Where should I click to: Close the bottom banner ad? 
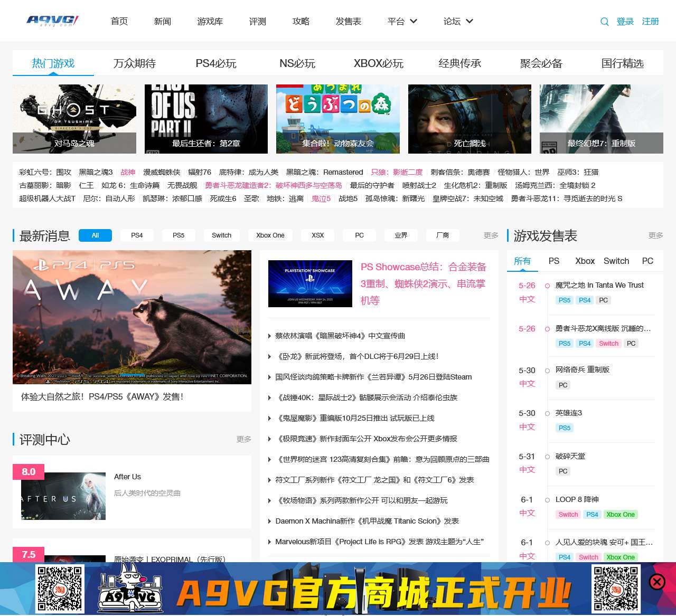pos(657,582)
